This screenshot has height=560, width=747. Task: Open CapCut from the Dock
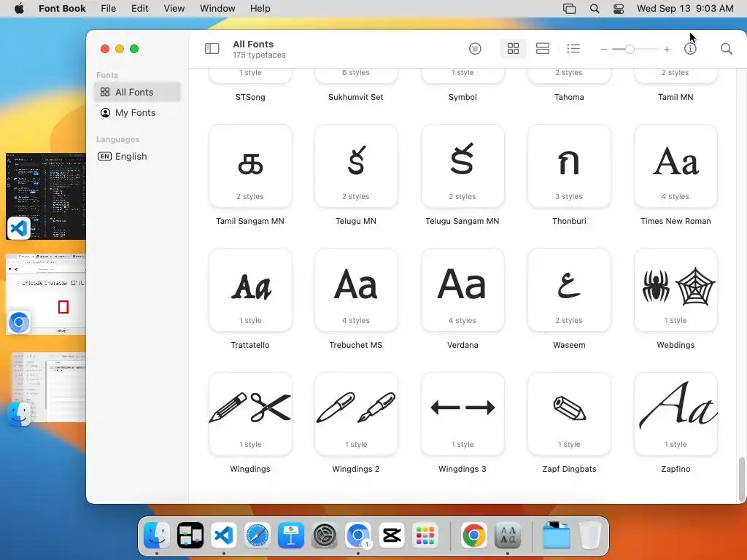392,535
